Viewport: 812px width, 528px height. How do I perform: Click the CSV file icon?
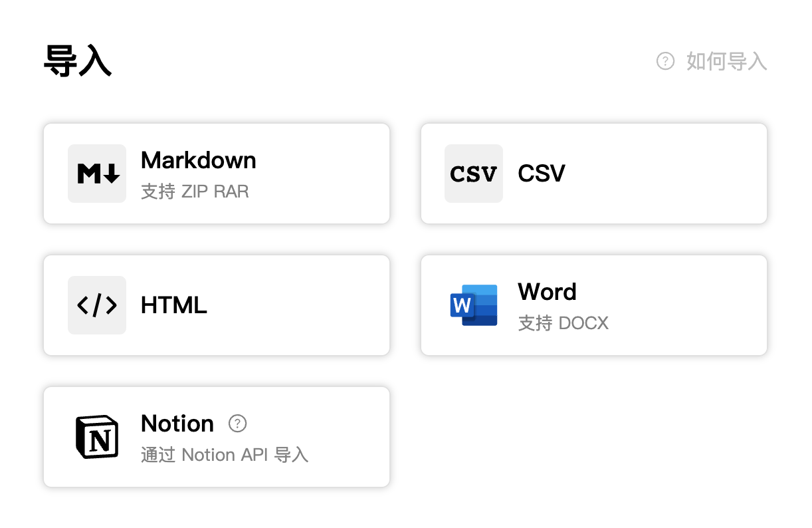click(x=474, y=174)
